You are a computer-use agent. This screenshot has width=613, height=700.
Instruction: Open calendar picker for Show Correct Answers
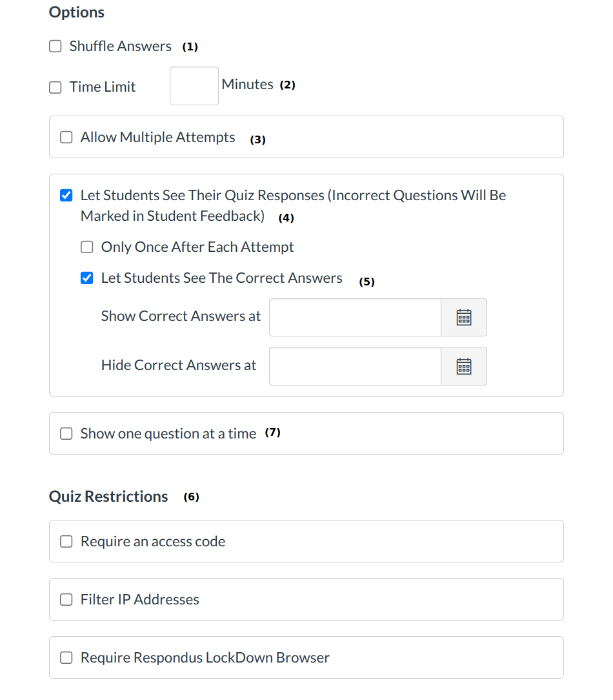(463, 317)
